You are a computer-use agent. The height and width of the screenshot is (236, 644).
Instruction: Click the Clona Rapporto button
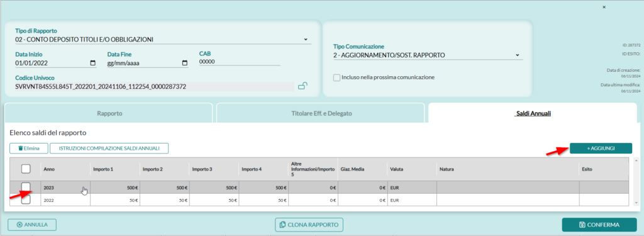(309, 225)
